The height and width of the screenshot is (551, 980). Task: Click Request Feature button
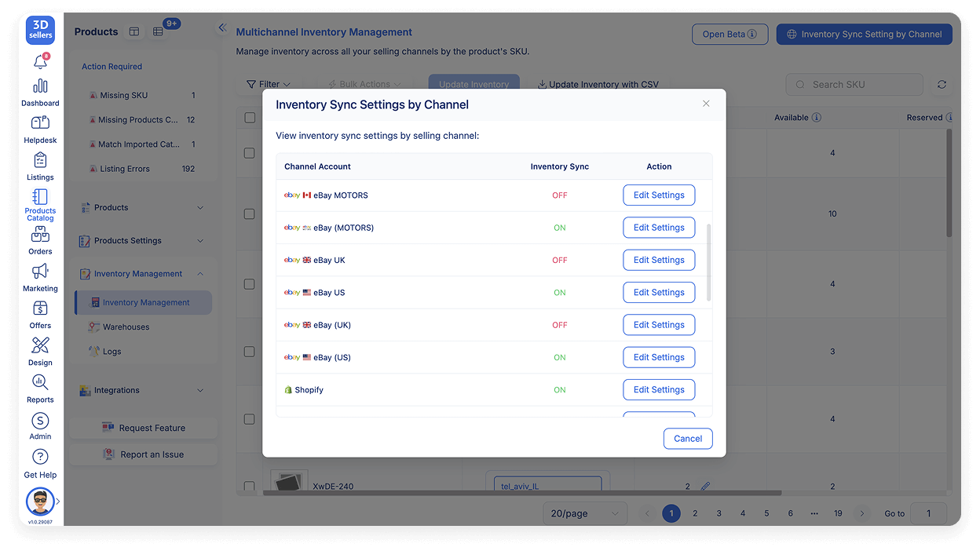pyautogui.click(x=144, y=428)
